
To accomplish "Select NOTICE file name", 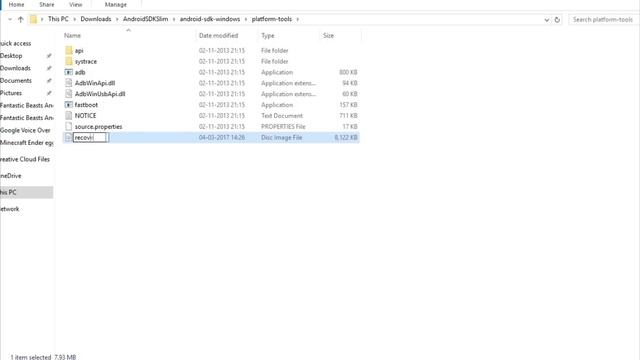I will pos(85,116).
